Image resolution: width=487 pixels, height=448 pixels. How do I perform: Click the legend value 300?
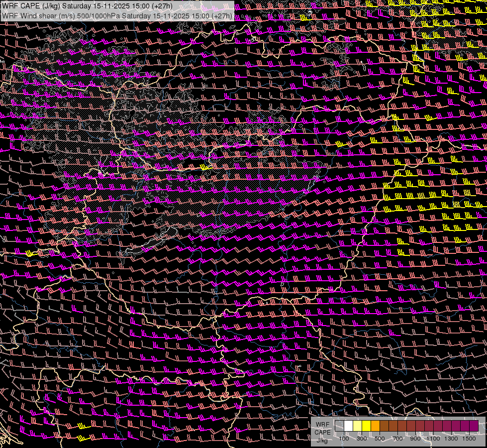[x=362, y=439]
